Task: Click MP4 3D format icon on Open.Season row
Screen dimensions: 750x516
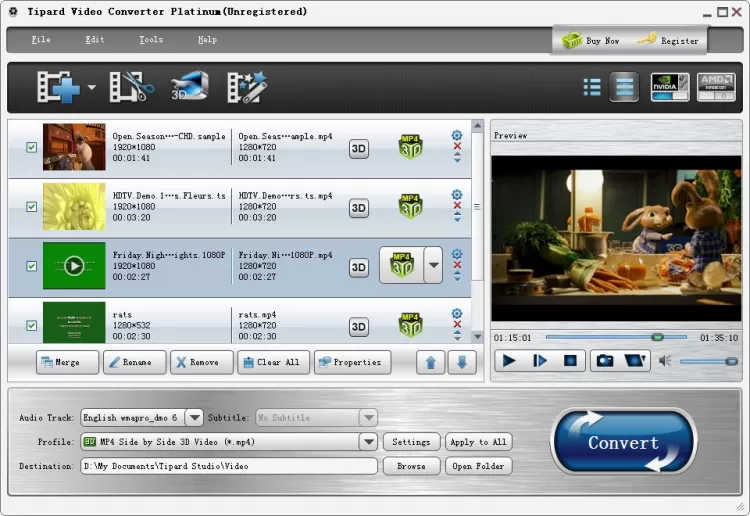Action: [x=410, y=147]
